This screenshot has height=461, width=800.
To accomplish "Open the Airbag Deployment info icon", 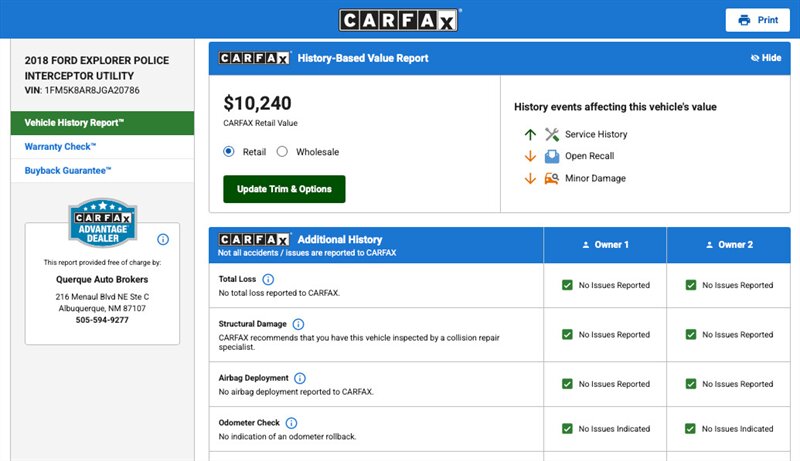I will coord(300,378).
